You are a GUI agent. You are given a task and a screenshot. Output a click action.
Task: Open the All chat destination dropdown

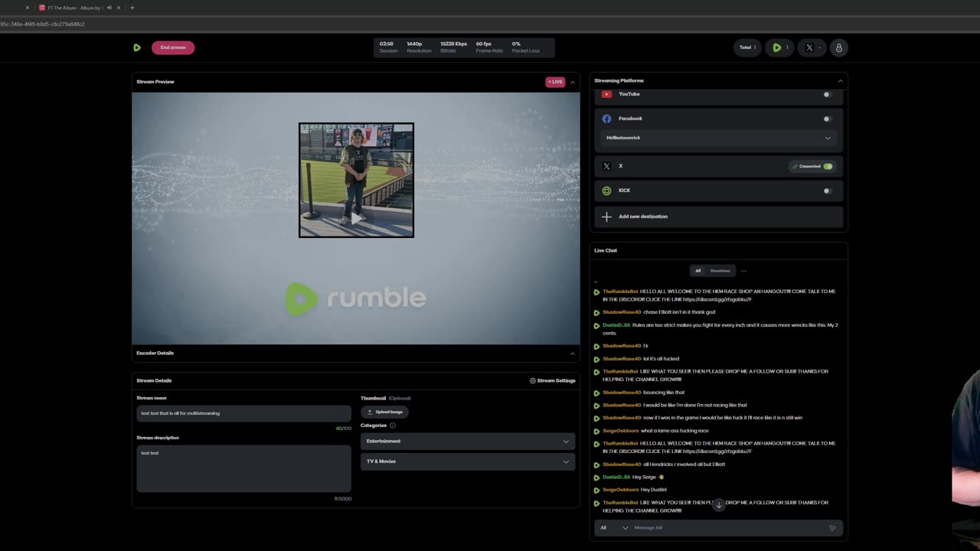tap(614, 528)
